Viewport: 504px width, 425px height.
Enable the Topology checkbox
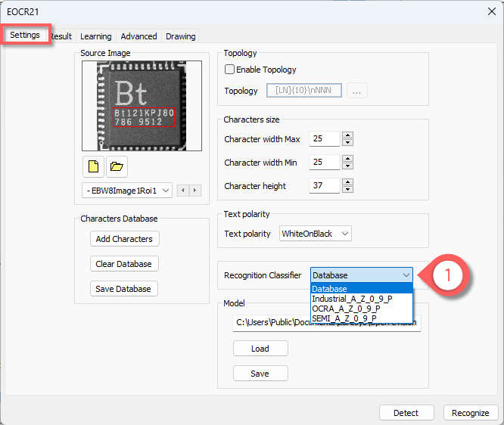(x=230, y=70)
